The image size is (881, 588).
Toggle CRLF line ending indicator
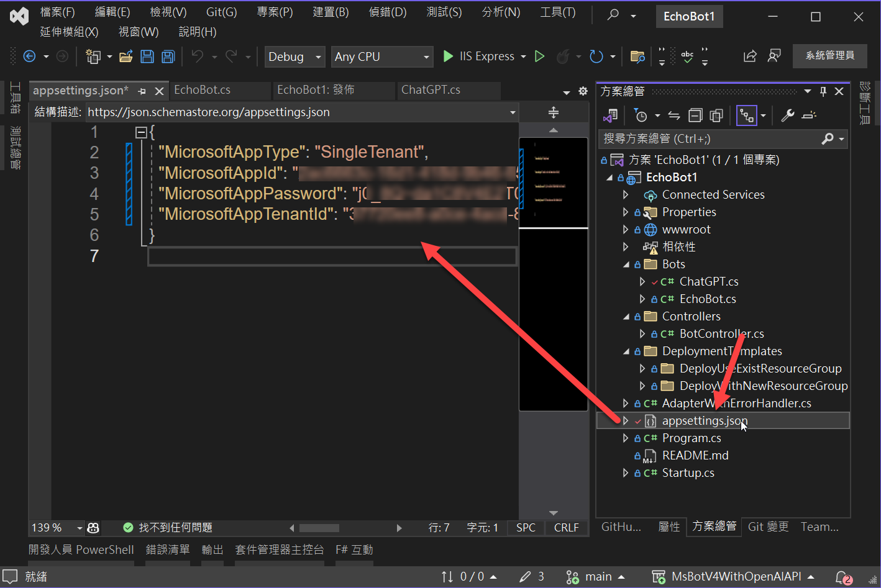click(567, 528)
